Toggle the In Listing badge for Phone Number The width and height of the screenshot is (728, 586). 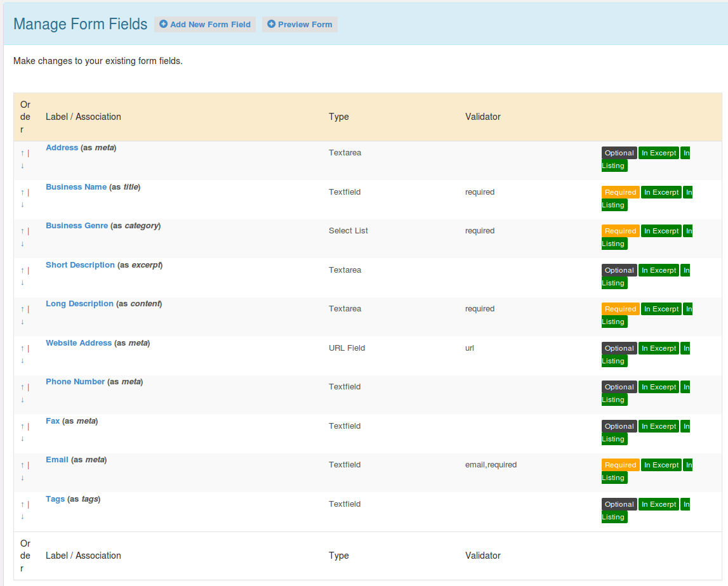(x=613, y=400)
